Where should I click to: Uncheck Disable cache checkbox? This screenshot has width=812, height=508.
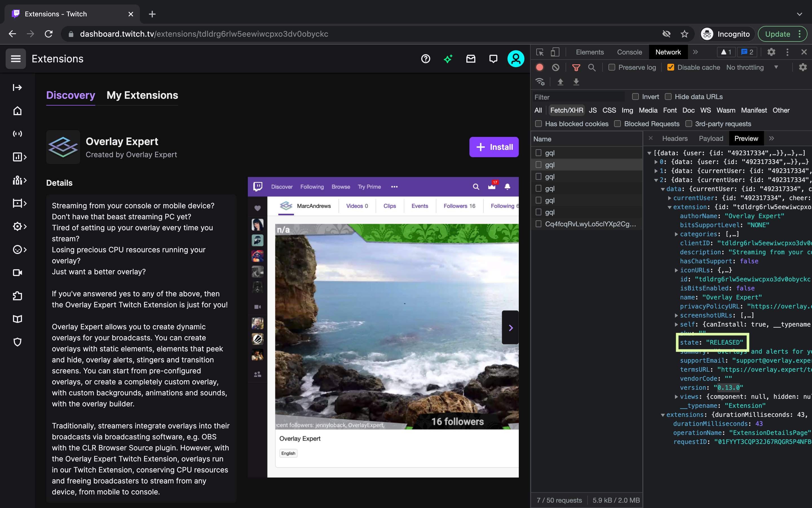(671, 67)
